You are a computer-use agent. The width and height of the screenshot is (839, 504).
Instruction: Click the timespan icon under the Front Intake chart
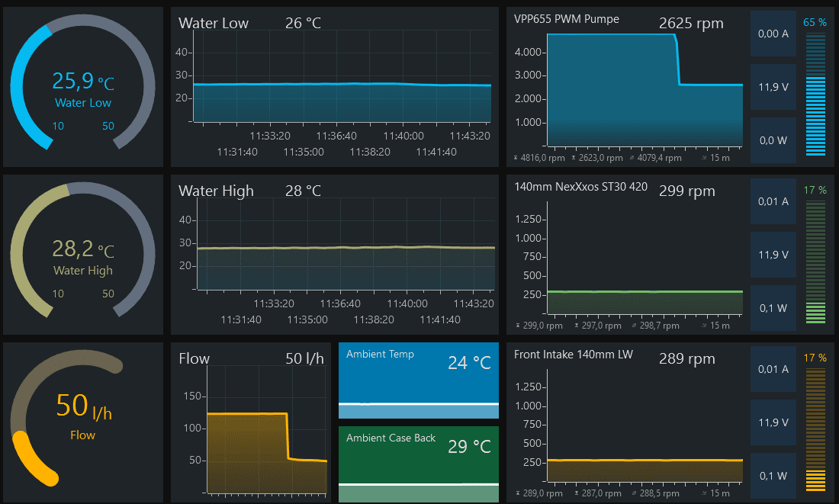704,493
